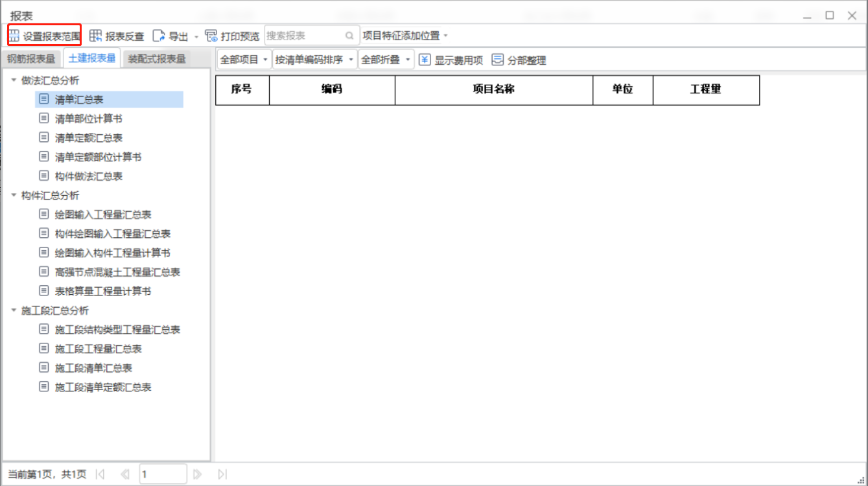
Task: Click document icon beside 清单汇总表
Action: pos(44,99)
